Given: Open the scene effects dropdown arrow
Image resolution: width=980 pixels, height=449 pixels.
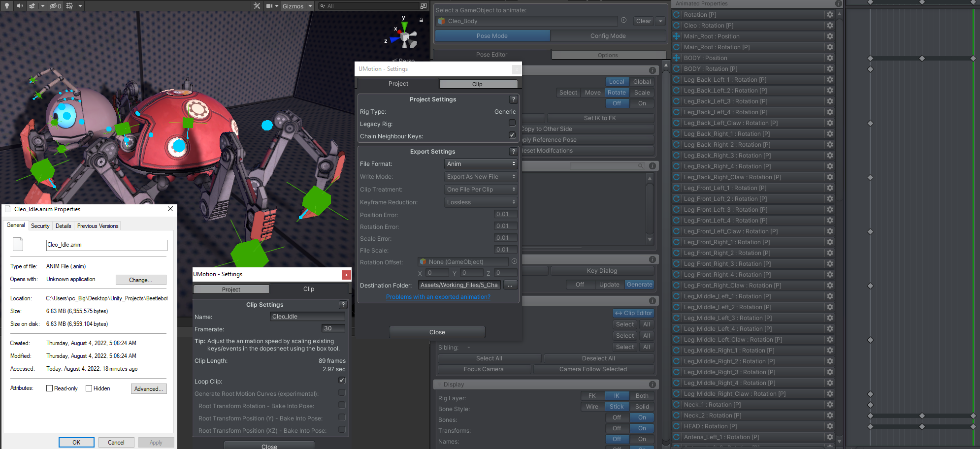Looking at the screenshot, I should pyautogui.click(x=42, y=6).
